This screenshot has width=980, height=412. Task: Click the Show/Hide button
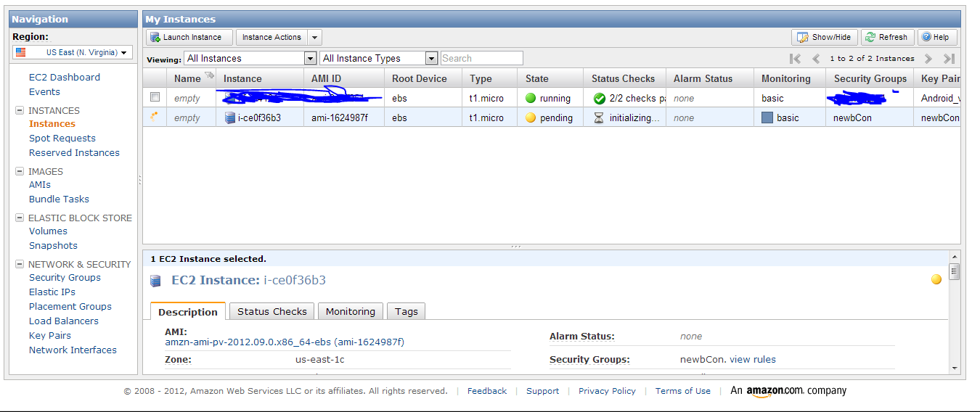tap(825, 37)
